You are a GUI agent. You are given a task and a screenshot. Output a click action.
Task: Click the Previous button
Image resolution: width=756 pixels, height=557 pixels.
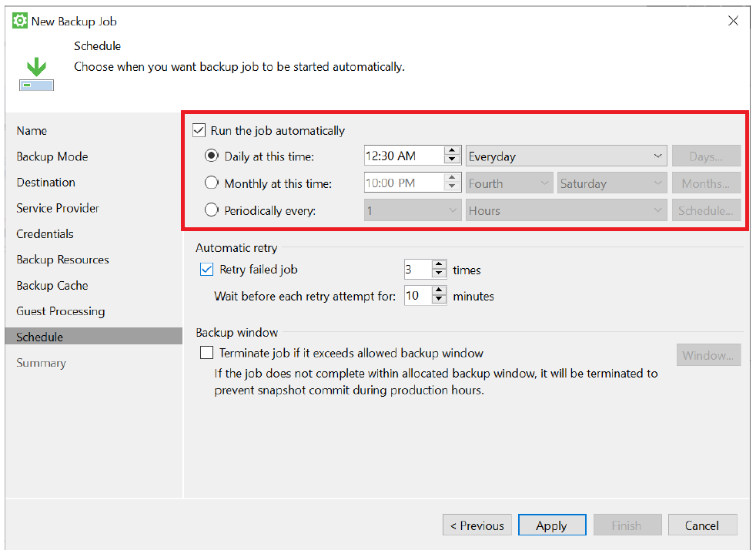tap(477, 525)
